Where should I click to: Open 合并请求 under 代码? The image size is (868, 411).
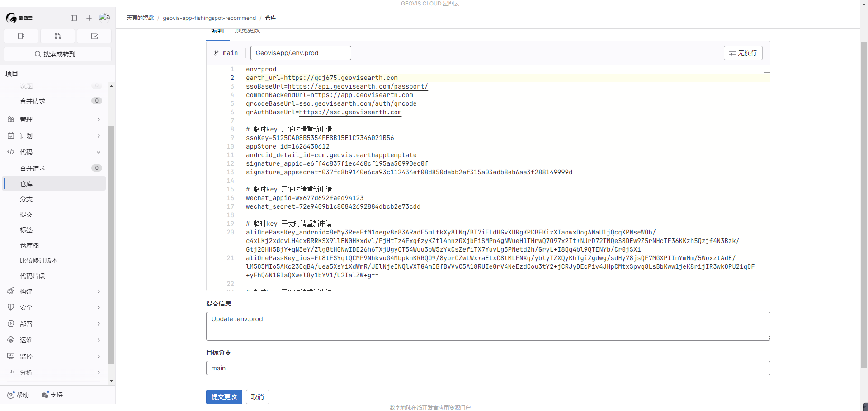click(x=54, y=168)
